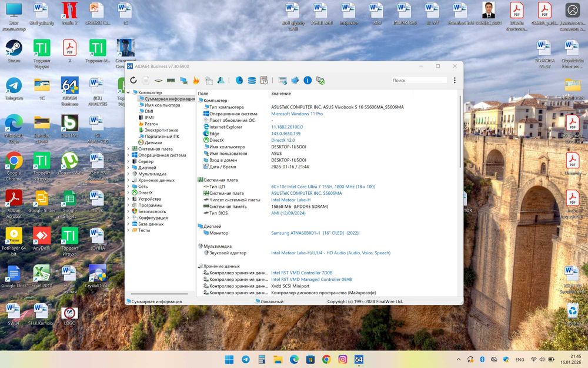Select Excel 2010 desktop icon

(x=42, y=276)
